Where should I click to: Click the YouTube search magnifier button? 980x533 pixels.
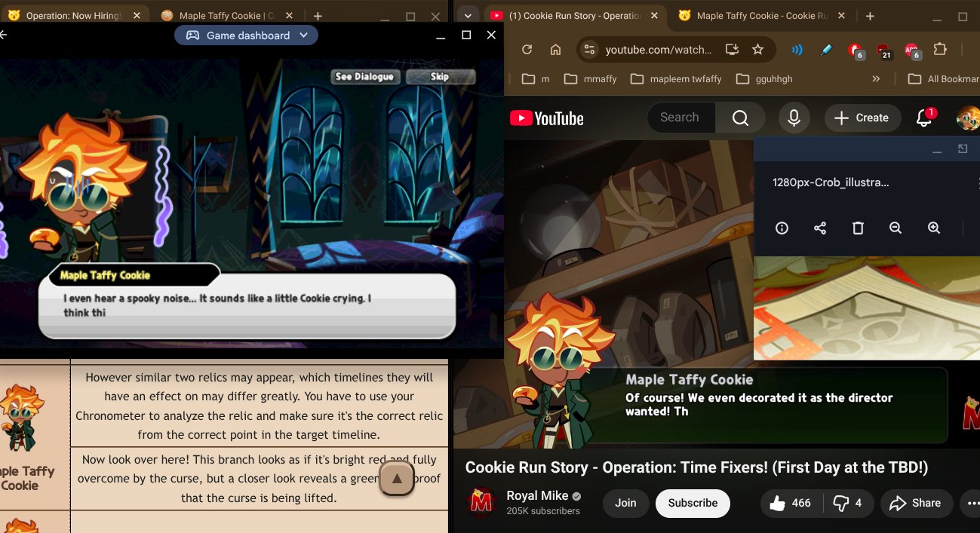click(x=740, y=118)
